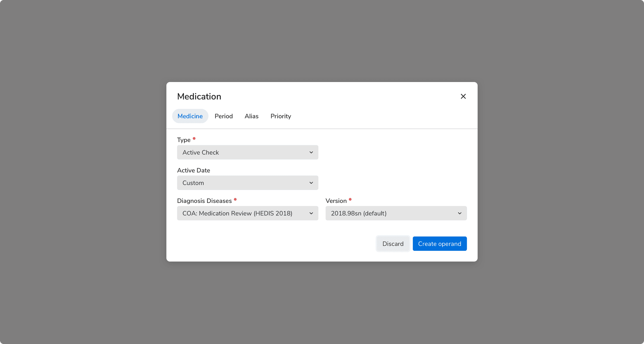Click the chevron arrow in Active Date field
Screen dimensions: 644x344
coord(311,183)
